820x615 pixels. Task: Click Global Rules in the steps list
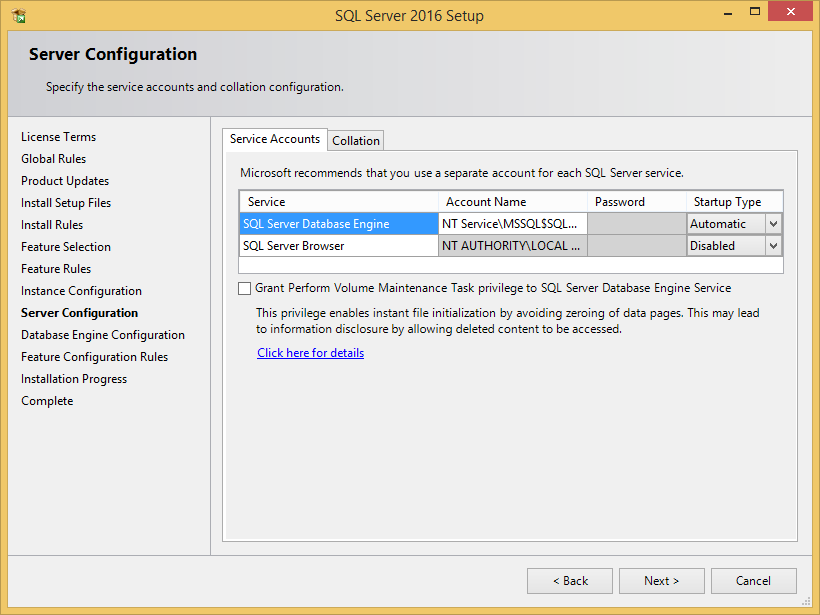(x=53, y=159)
